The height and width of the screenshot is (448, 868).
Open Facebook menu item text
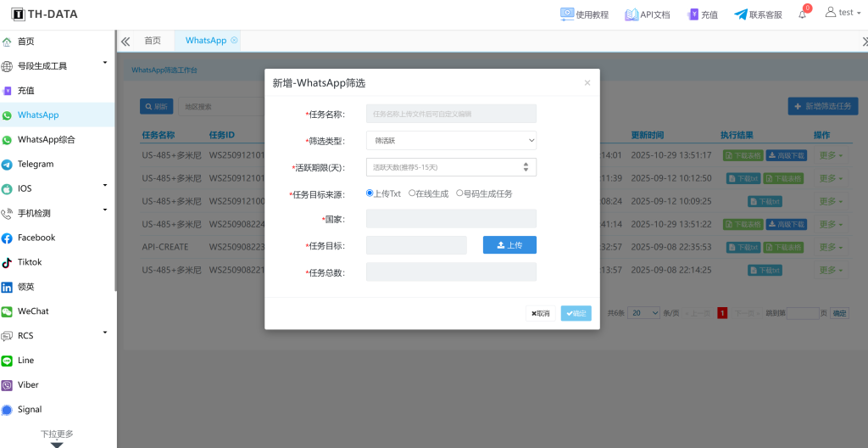[x=36, y=238]
